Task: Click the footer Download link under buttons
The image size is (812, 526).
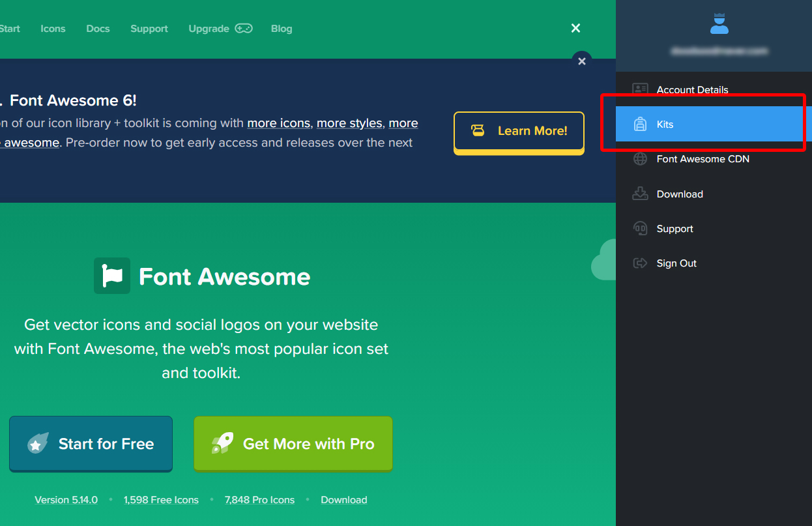Action: pos(344,500)
